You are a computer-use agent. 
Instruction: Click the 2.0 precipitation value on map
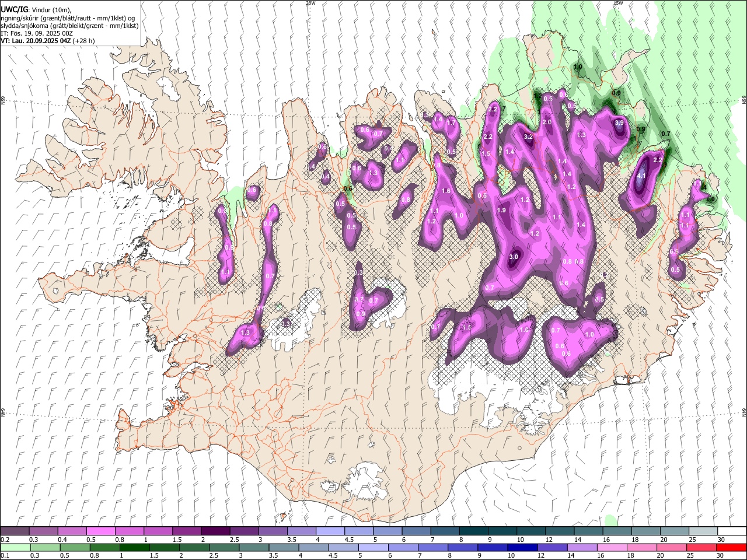(x=547, y=123)
